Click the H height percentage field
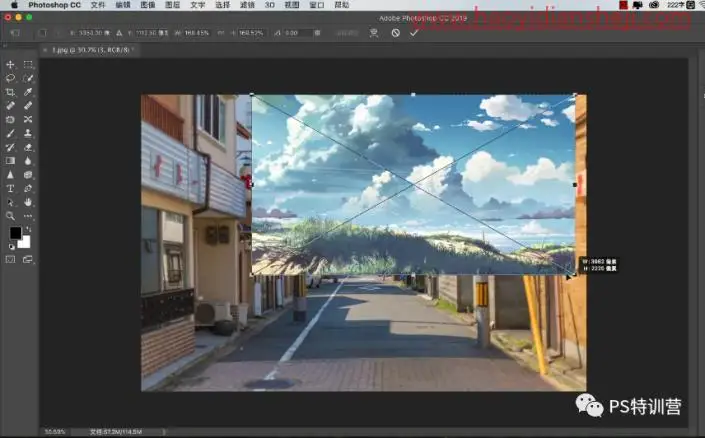 (x=250, y=33)
